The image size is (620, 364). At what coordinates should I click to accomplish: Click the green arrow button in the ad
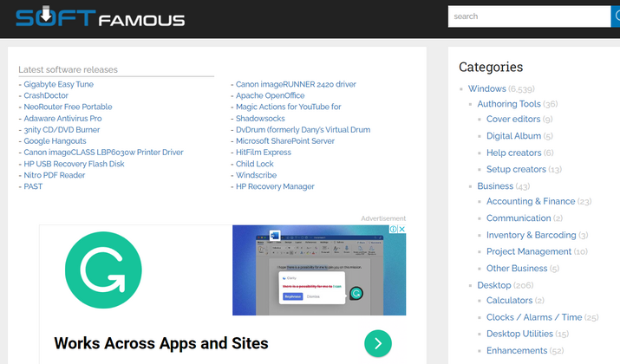tap(377, 343)
